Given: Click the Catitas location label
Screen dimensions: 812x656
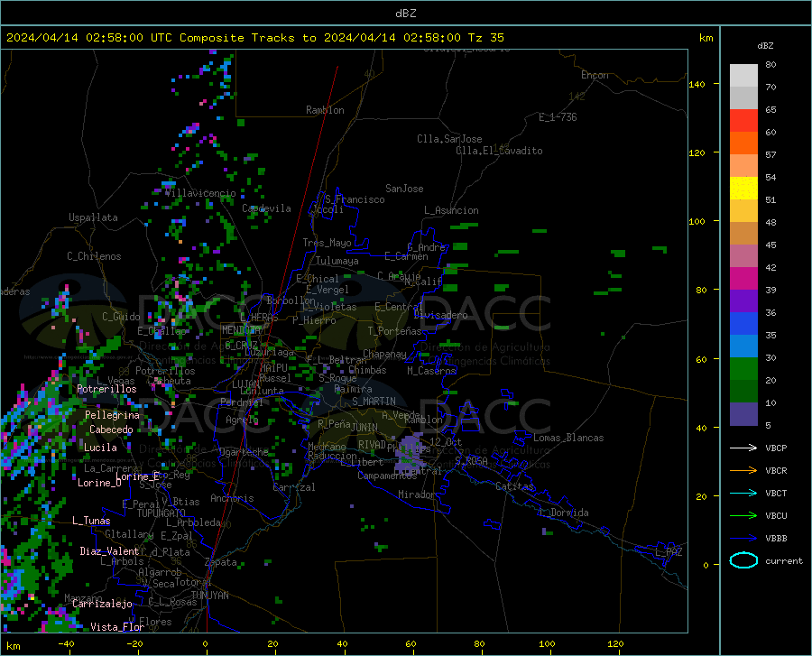Looking at the screenshot, I should coord(514,486).
